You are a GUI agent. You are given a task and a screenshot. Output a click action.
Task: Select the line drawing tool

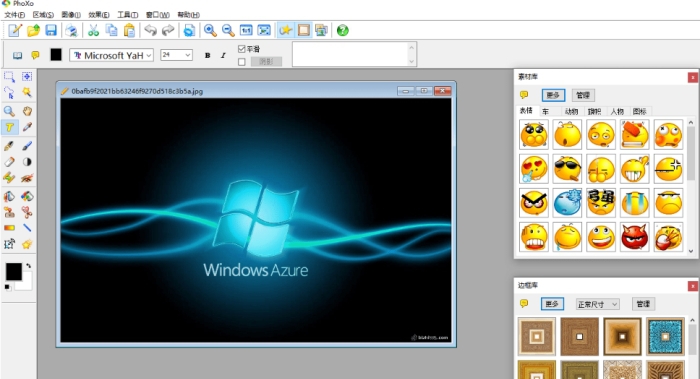pyautogui.click(x=27, y=228)
